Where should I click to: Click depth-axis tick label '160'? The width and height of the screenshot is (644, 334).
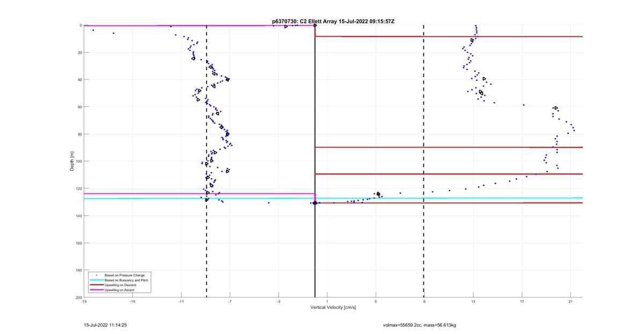click(78, 243)
